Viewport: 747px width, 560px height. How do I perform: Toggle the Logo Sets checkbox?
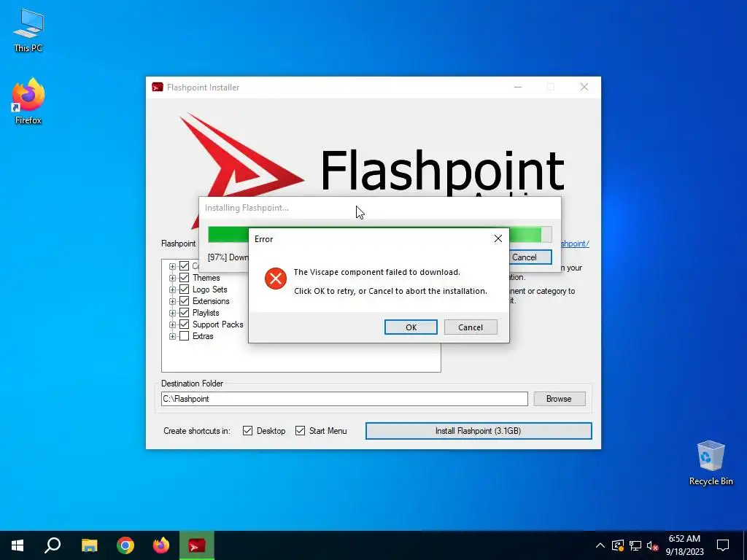point(185,289)
